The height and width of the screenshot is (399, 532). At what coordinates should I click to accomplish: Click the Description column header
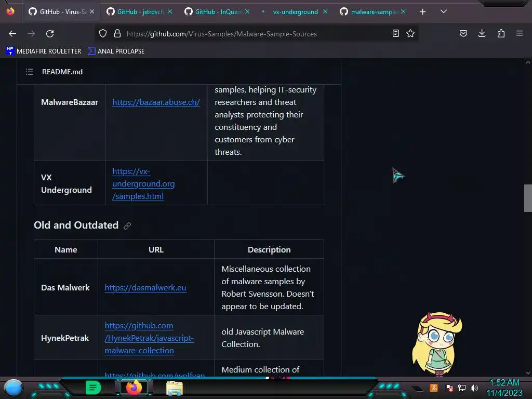(269, 250)
